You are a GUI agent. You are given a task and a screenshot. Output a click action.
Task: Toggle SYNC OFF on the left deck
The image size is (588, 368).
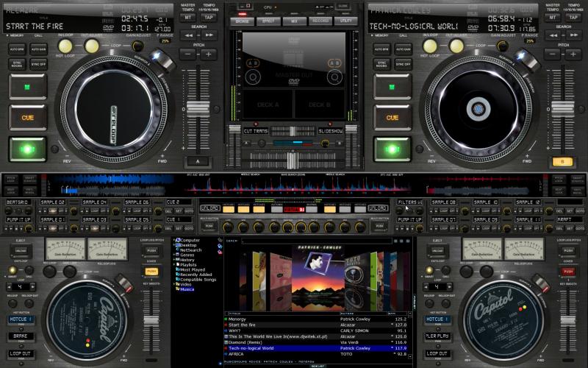tap(38, 65)
